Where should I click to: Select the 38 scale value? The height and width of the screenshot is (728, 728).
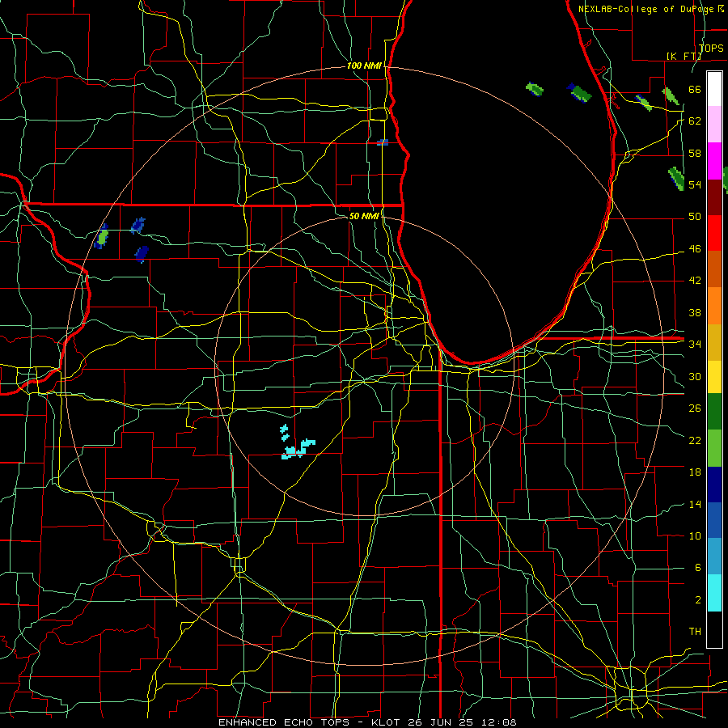[x=695, y=312]
